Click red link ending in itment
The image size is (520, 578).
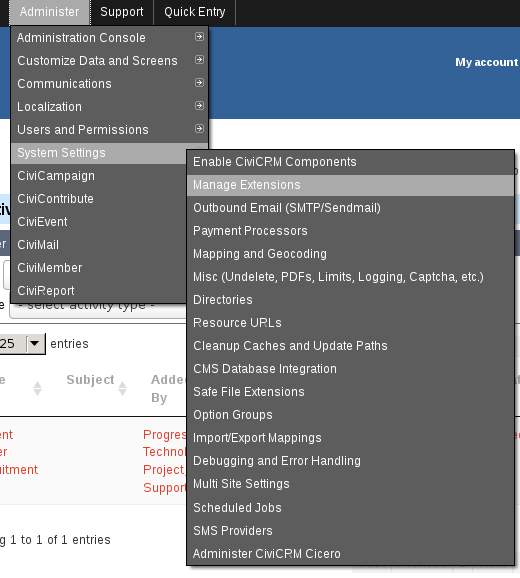pyautogui.click(x=19, y=470)
